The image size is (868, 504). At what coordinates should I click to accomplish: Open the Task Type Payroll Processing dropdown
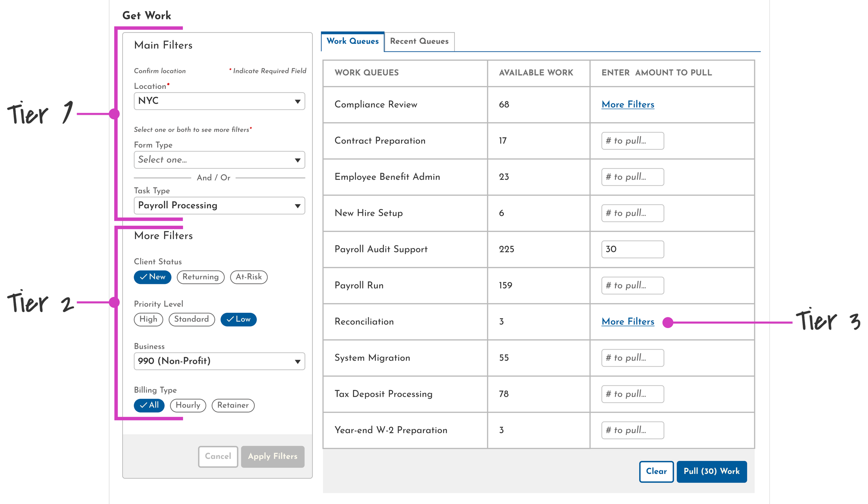[x=219, y=205]
